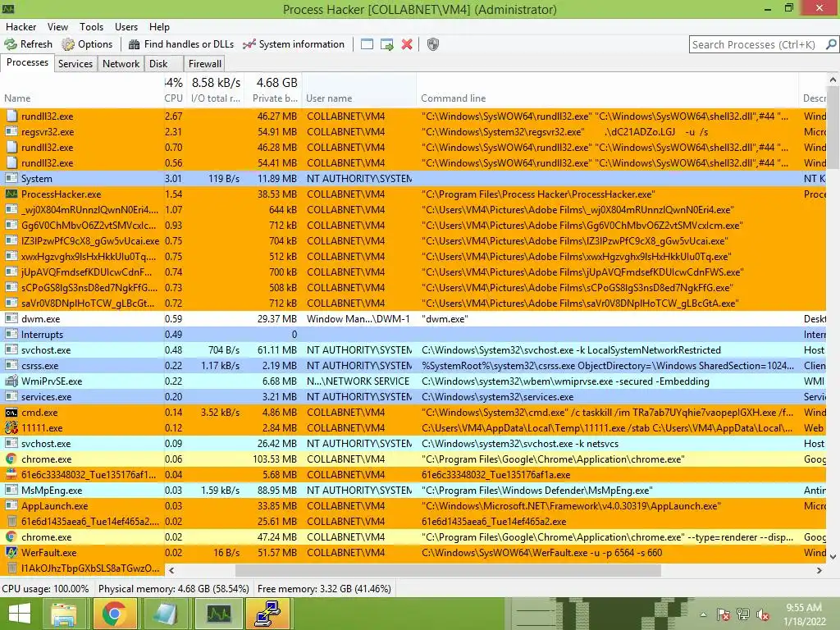Open File Explorer from the taskbar
Viewport: 840px width, 630px height.
pyautogui.click(x=64, y=614)
